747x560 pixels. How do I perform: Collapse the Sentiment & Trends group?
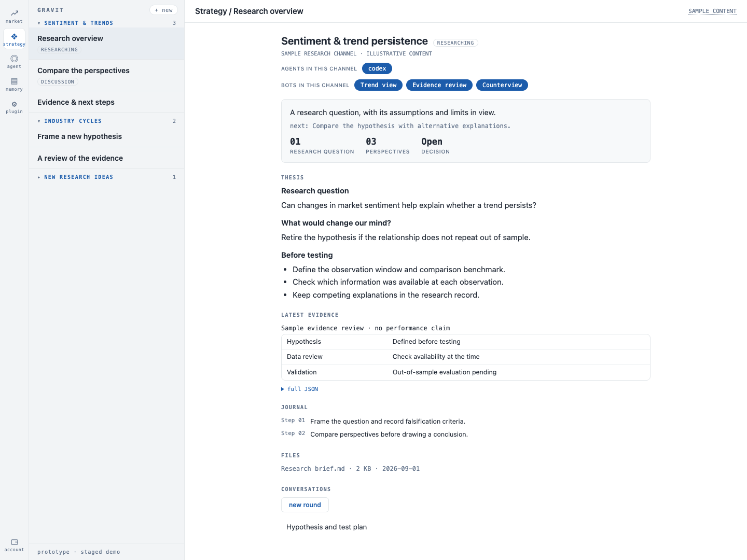[x=106, y=23]
